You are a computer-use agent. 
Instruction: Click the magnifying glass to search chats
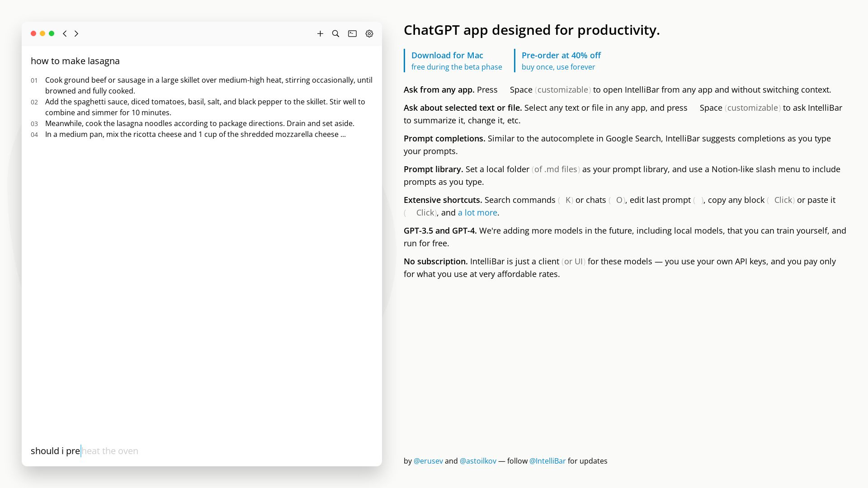coord(335,33)
